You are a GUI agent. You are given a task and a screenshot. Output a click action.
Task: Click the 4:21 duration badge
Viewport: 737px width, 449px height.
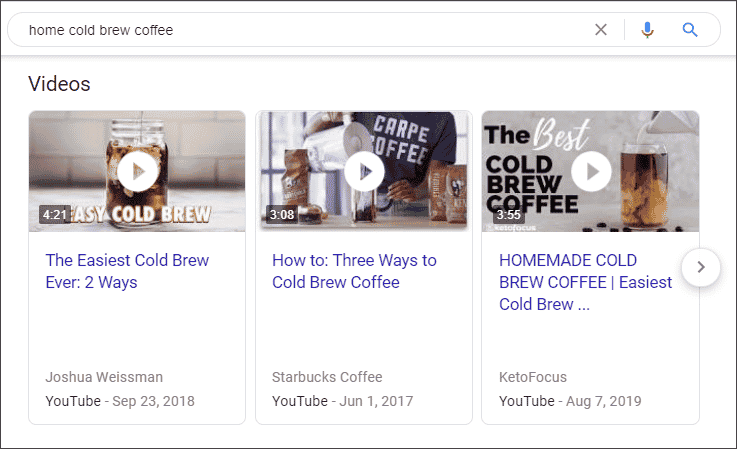point(55,214)
